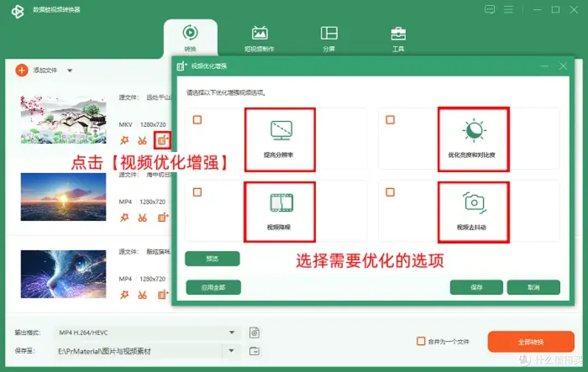The width and height of the screenshot is (588, 372).
Task: Click the Cancel button in enhance dialog
Action: pos(533,287)
